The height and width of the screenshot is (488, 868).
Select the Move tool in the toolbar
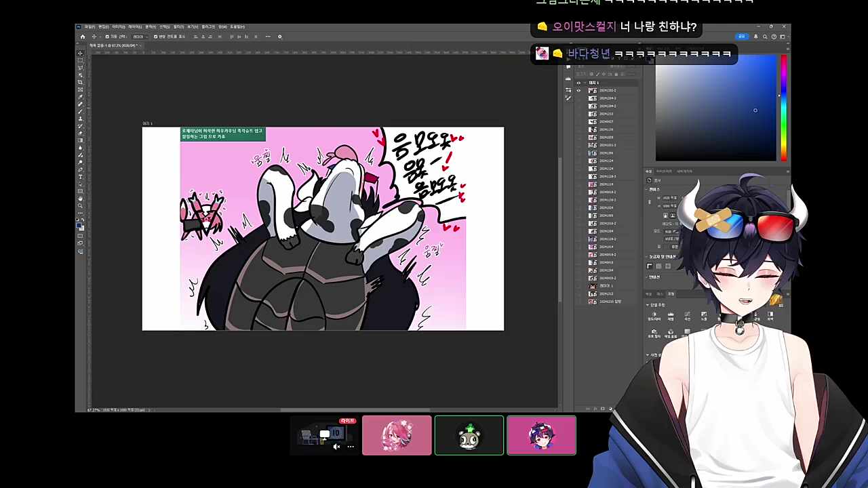pyautogui.click(x=80, y=53)
